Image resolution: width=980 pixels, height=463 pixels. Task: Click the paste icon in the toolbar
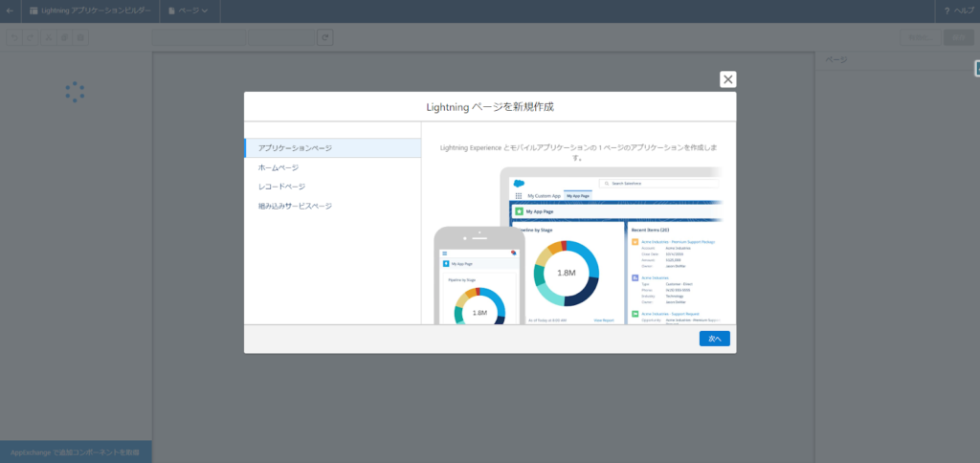tap(80, 37)
